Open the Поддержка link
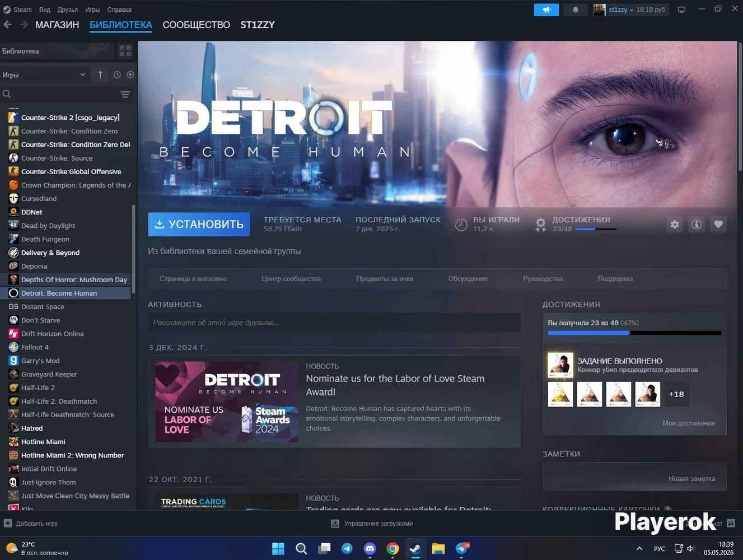Screen dimensions: 743x560 pos(615,278)
